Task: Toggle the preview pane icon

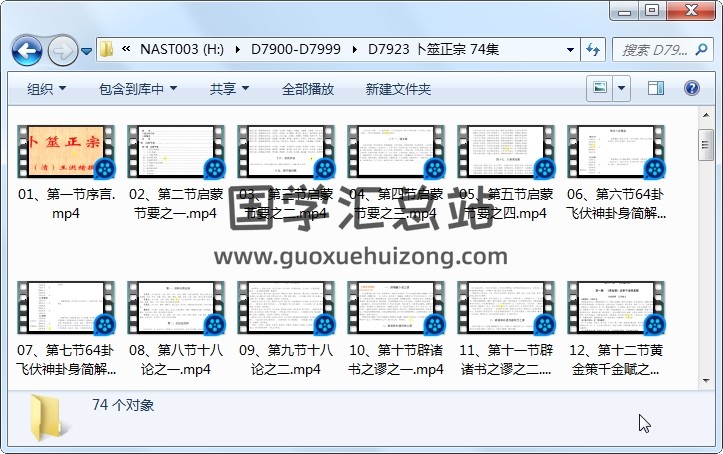Action: 656,88
